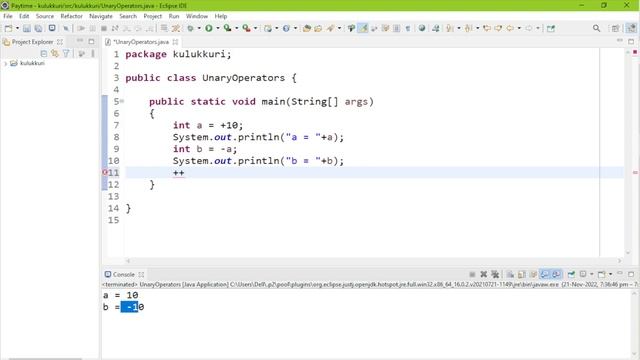Click the Project Explorer filter icon
640x360 pixels.
[x=66, y=53]
